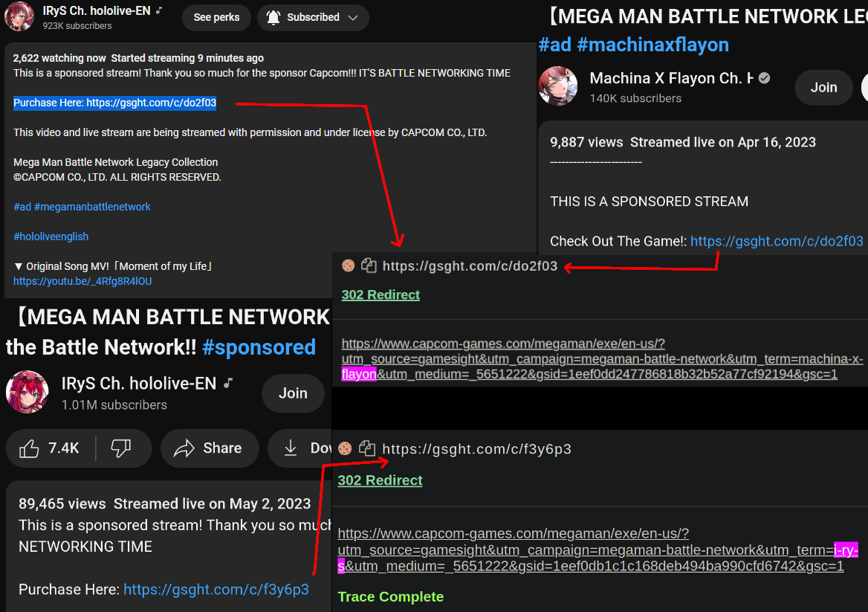Click the #hololiveenglish hashtag
The height and width of the screenshot is (612, 868).
click(51, 236)
